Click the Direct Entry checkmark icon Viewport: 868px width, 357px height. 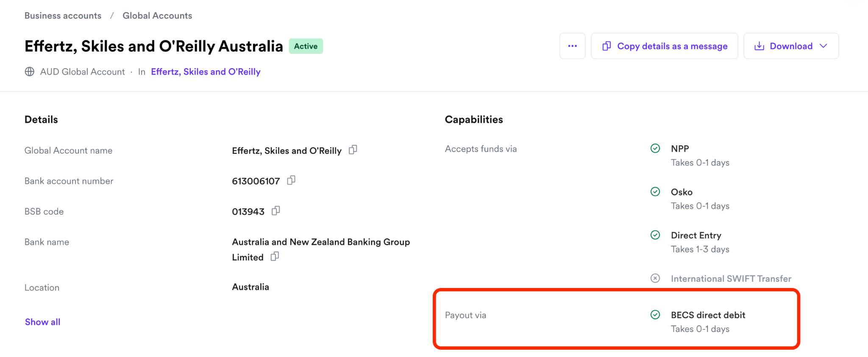coord(655,235)
